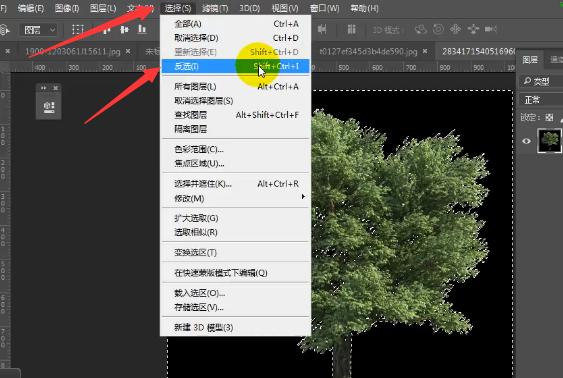Toggle lock transparent pixels icon
563x378 pixels.
coord(549,117)
